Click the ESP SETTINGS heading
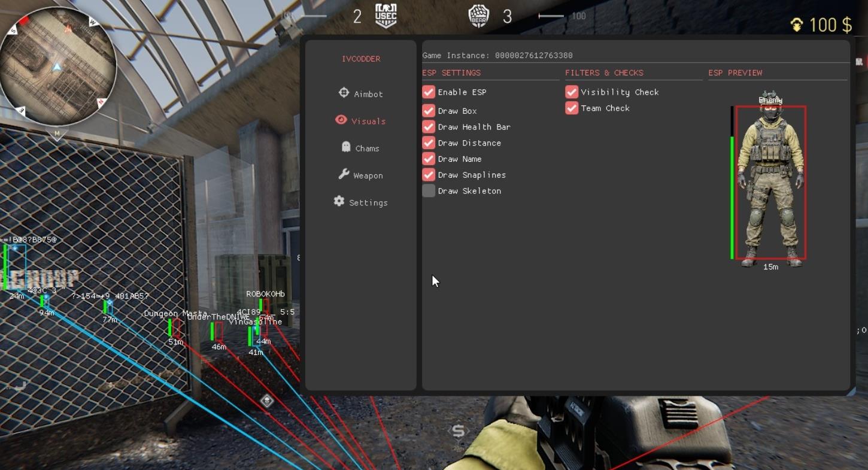This screenshot has height=470, width=868. coord(451,72)
